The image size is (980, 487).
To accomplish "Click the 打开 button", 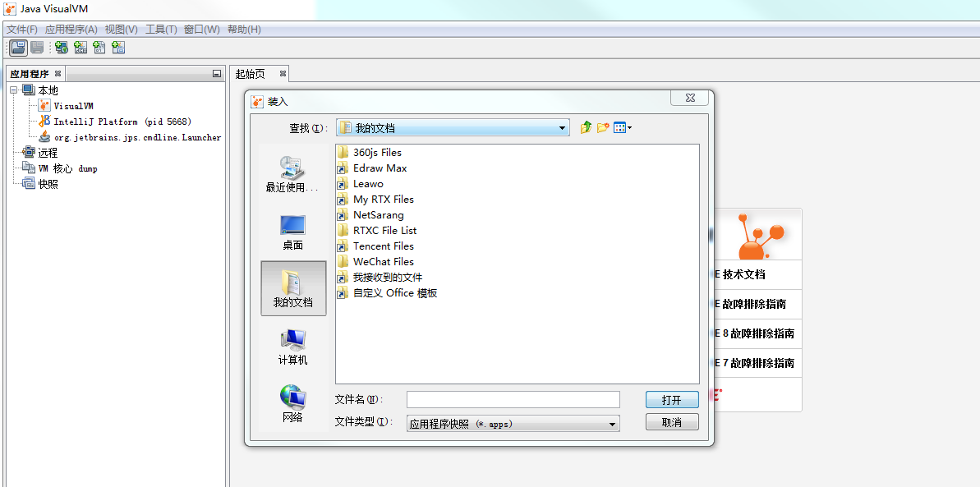I will pos(672,399).
